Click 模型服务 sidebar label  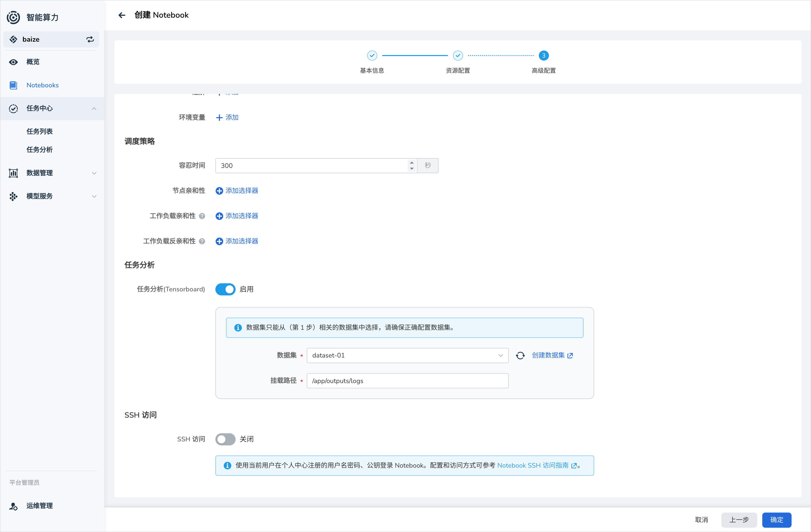[40, 196]
